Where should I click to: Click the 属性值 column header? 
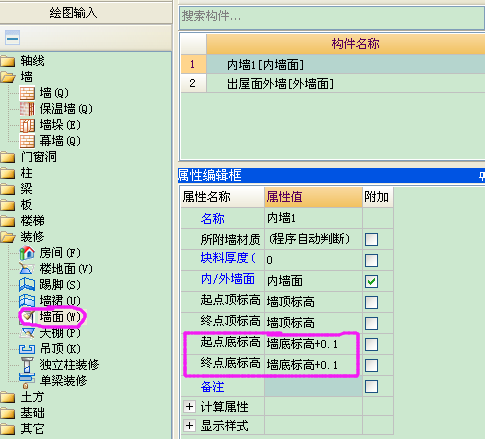[x=313, y=197]
